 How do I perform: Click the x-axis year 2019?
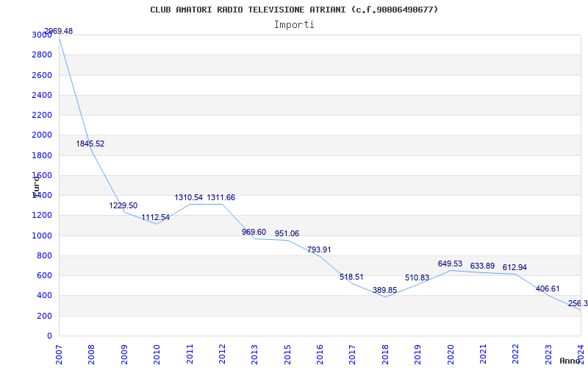pos(417,354)
